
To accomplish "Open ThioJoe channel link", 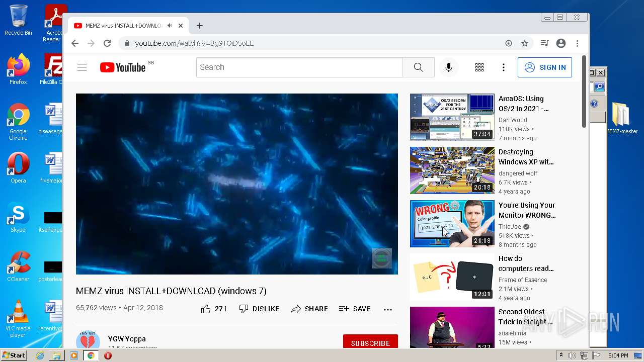I will pos(510,227).
